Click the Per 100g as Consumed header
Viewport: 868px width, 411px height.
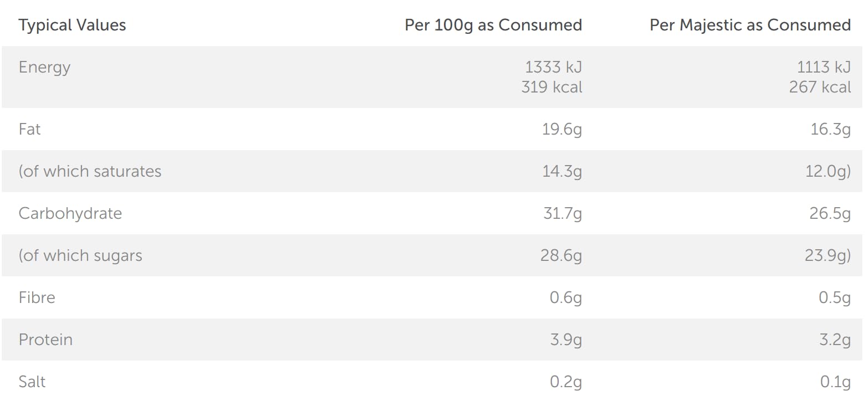click(493, 25)
